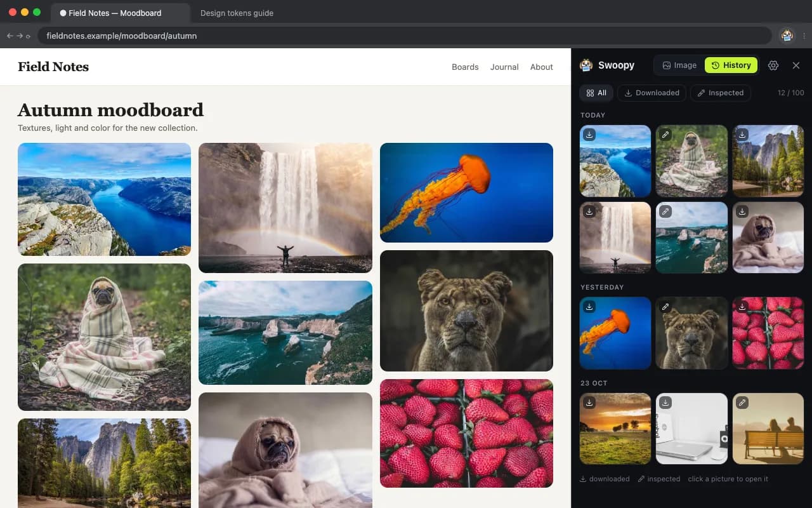The width and height of the screenshot is (812, 508).
Task: Open the laptop desk thumbnail under 23 Oct
Action: (691, 429)
